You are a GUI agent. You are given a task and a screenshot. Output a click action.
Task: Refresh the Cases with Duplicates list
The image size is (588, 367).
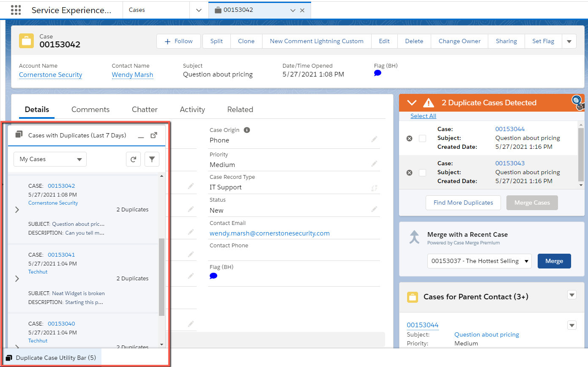click(133, 159)
